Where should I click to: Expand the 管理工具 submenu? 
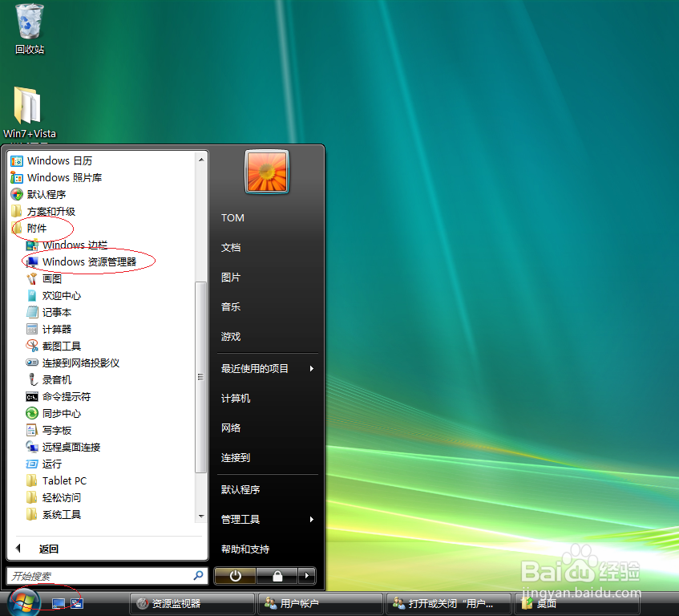click(x=267, y=520)
